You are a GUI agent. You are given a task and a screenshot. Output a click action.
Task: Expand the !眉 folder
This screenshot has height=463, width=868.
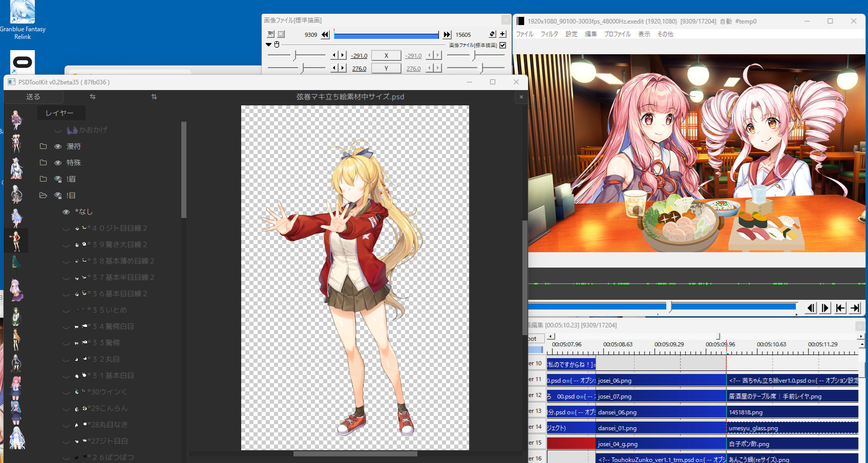[x=43, y=179]
